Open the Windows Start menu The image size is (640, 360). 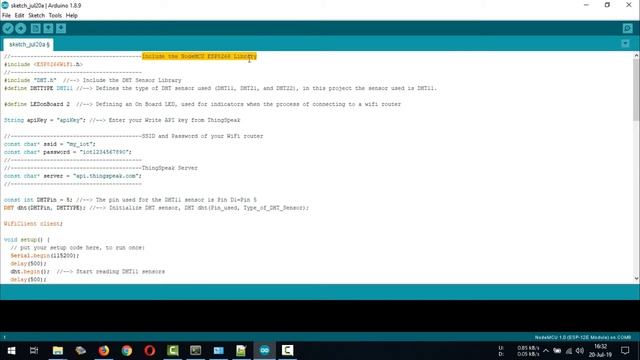[x=11, y=350]
